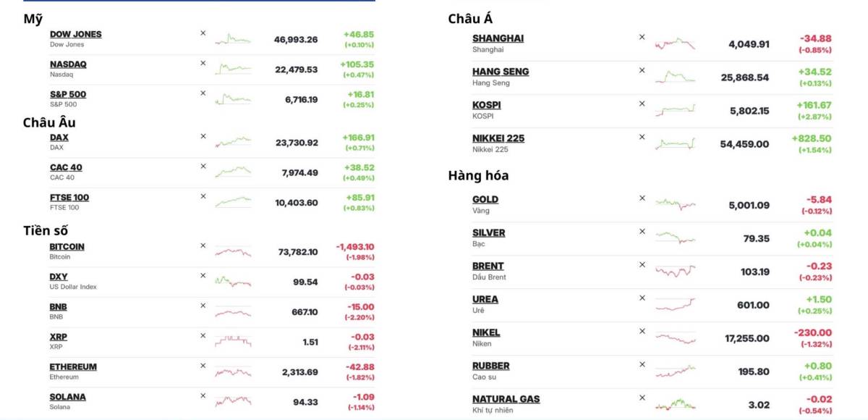Open the NIKKEI 225 link
868x420 pixels.
pos(498,138)
